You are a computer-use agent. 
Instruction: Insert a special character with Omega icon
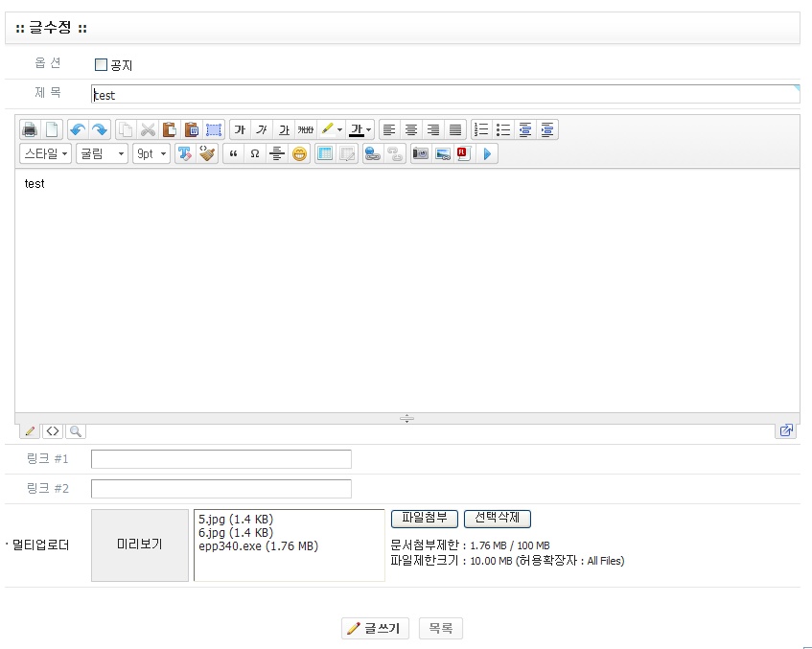(x=254, y=153)
